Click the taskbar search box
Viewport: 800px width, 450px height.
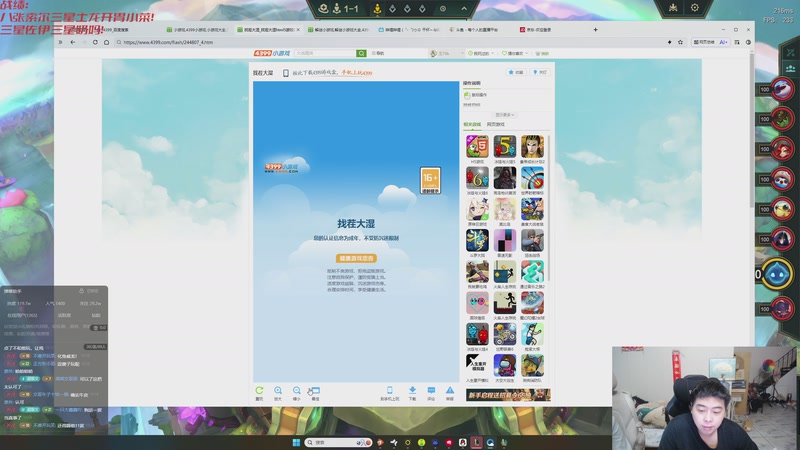pos(338,442)
